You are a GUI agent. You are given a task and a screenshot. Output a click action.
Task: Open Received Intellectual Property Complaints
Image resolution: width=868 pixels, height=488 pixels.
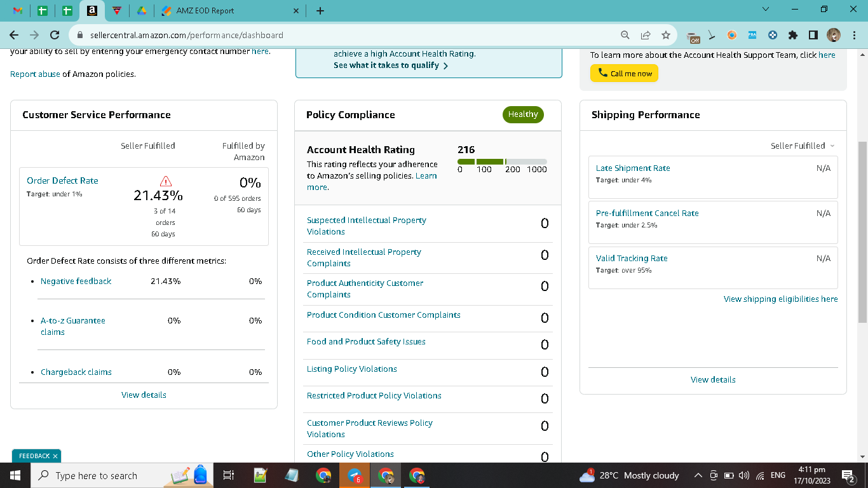364,257
